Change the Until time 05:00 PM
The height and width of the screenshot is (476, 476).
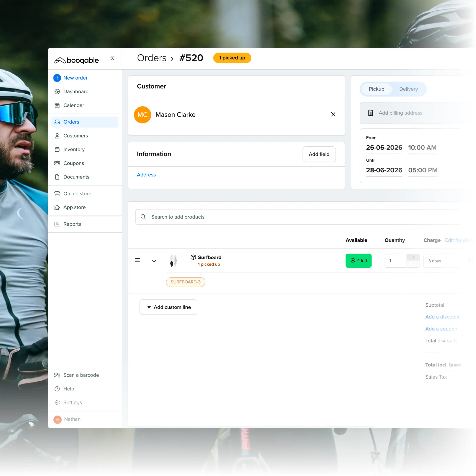point(423,170)
